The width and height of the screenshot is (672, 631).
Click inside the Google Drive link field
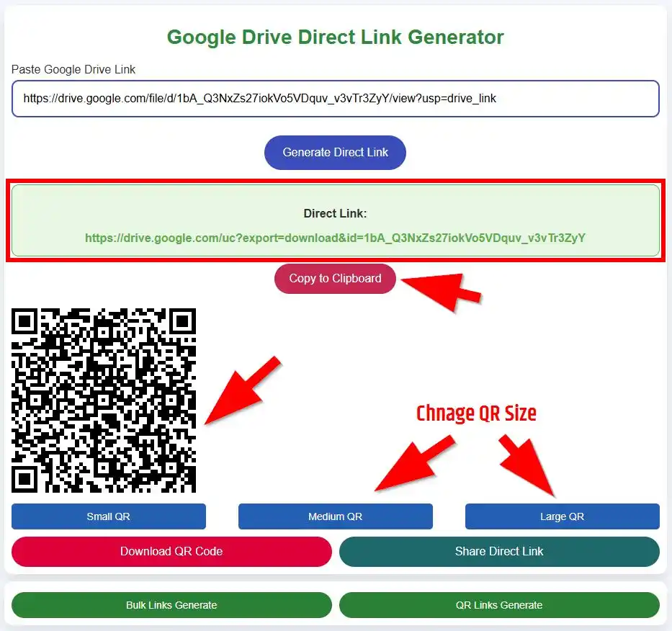pyautogui.click(x=335, y=99)
